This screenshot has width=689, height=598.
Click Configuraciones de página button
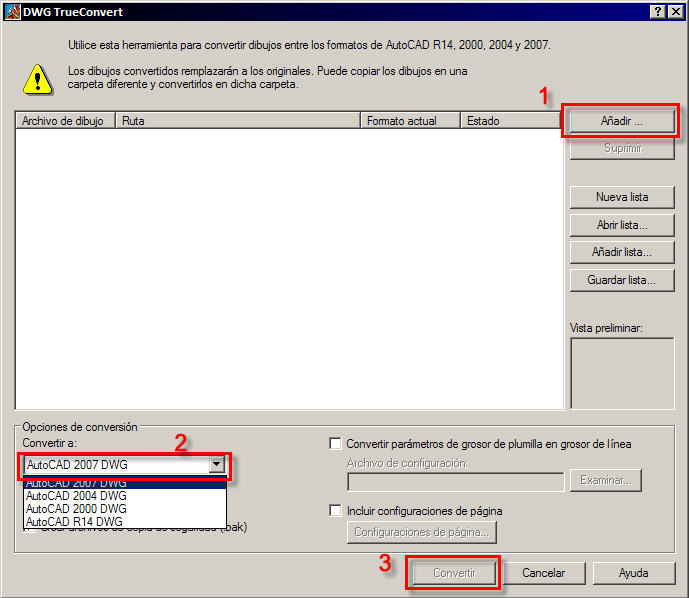[x=421, y=532]
